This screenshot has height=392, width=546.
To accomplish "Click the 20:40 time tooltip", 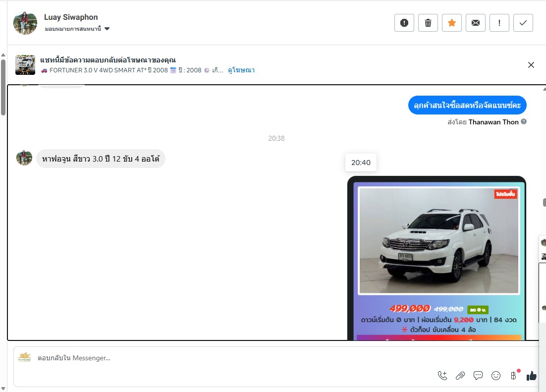I will click(361, 163).
